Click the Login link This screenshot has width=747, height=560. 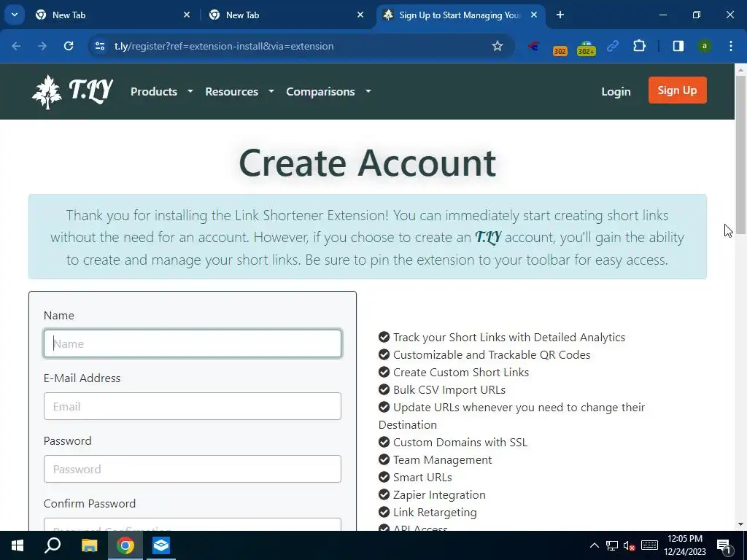(x=616, y=91)
